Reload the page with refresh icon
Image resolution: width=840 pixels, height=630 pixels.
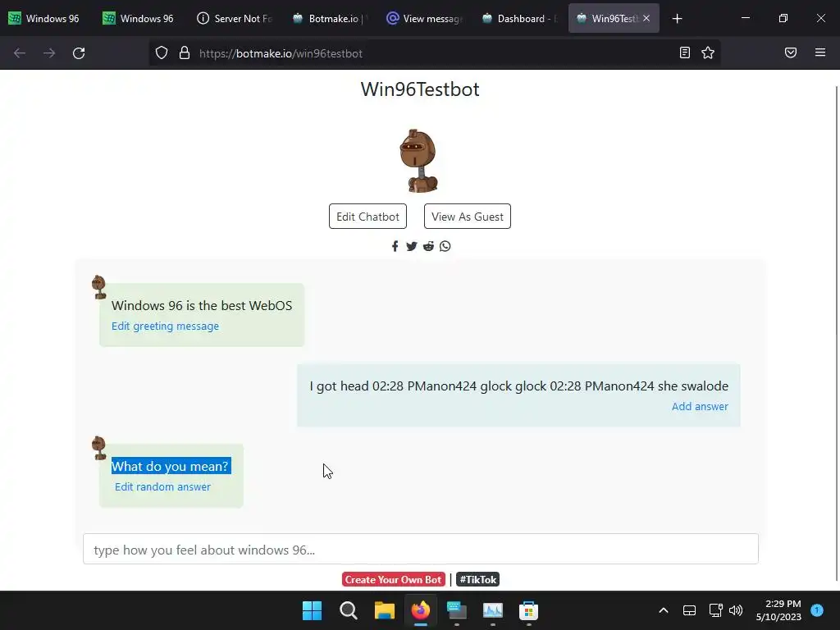(79, 53)
